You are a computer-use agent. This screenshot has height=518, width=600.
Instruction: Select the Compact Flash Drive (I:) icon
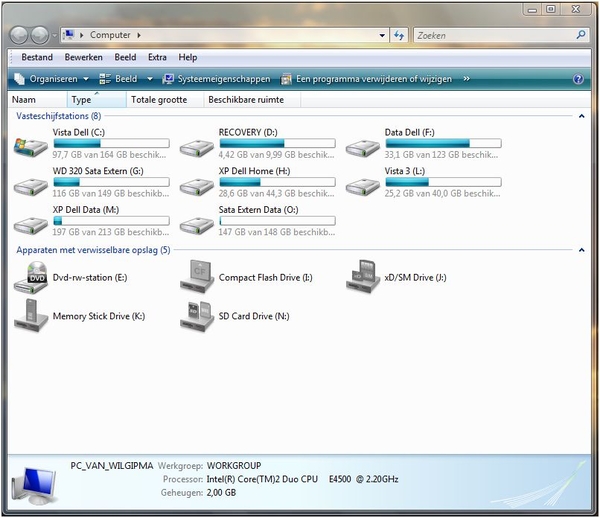coord(196,277)
